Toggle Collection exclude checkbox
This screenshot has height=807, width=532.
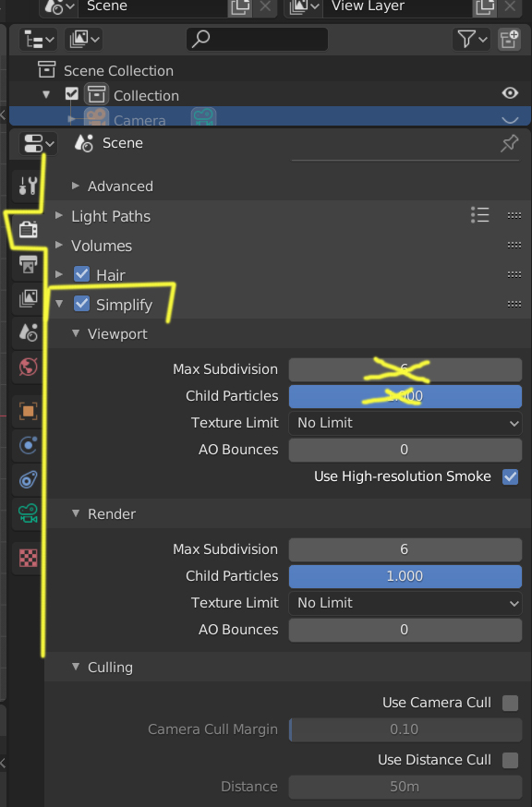(x=72, y=94)
